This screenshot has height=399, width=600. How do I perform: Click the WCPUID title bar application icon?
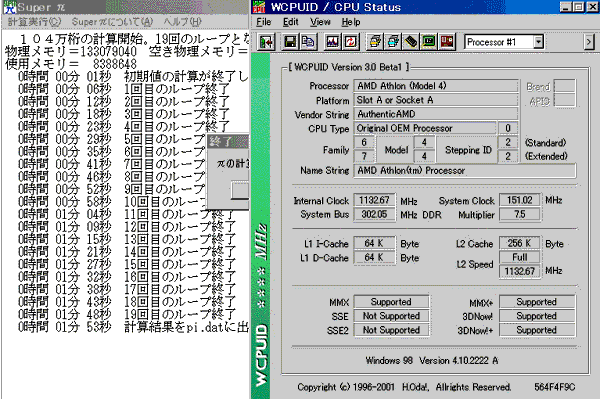click(259, 7)
